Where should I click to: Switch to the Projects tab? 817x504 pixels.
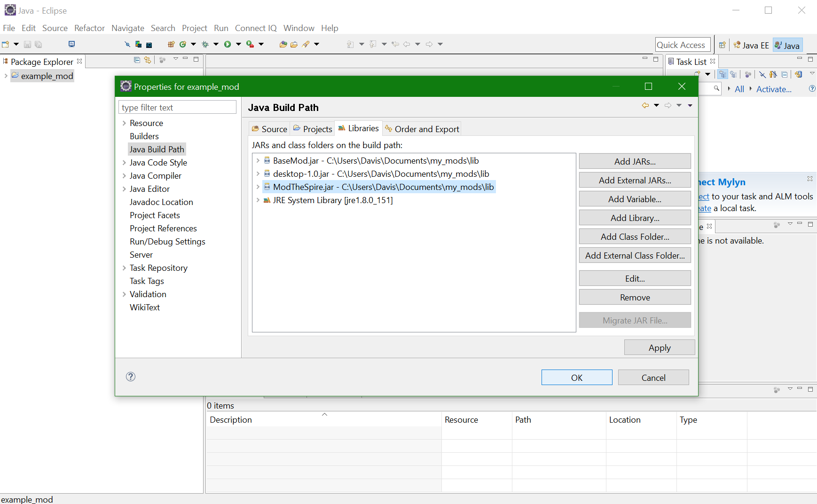pos(313,129)
